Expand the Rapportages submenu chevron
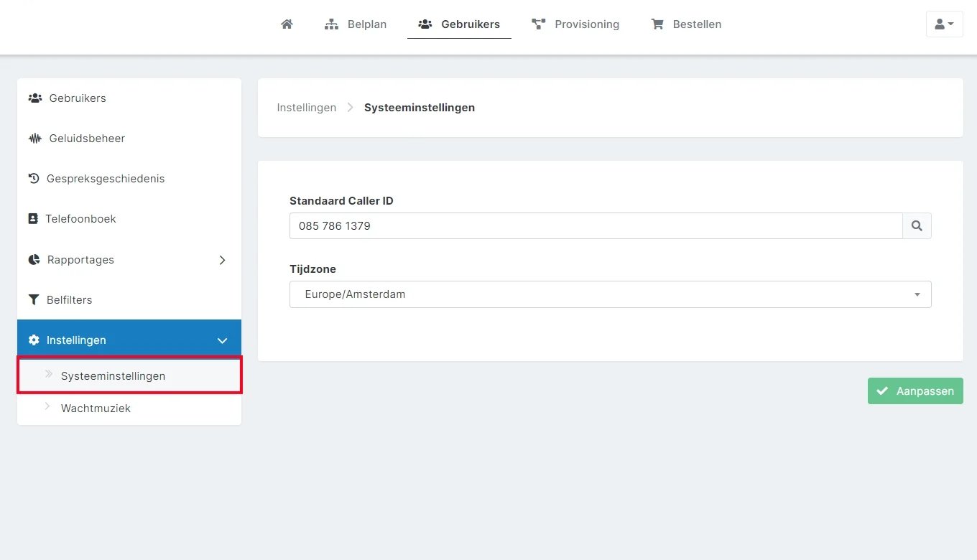The width and height of the screenshot is (977, 560). tap(222, 260)
